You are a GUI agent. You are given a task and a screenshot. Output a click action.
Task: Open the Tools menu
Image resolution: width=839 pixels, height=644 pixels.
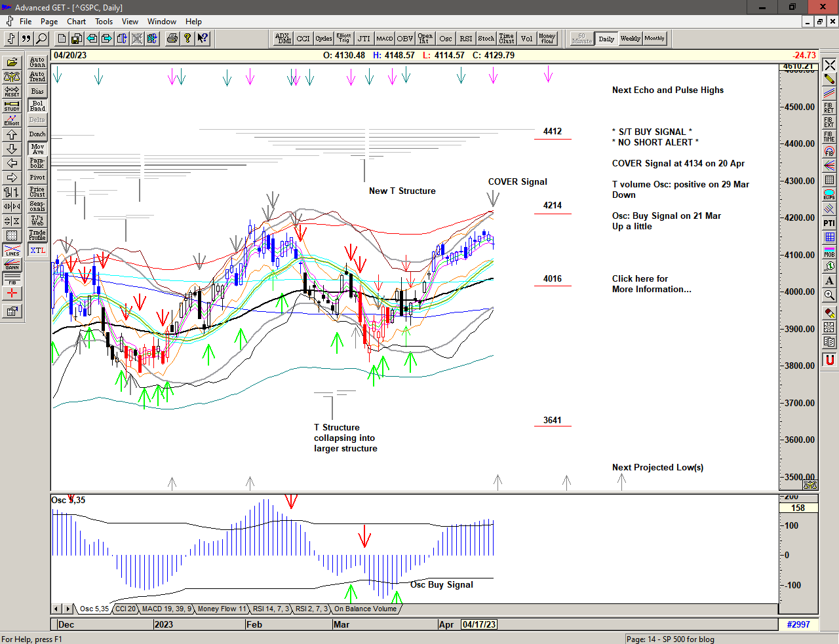tap(104, 22)
